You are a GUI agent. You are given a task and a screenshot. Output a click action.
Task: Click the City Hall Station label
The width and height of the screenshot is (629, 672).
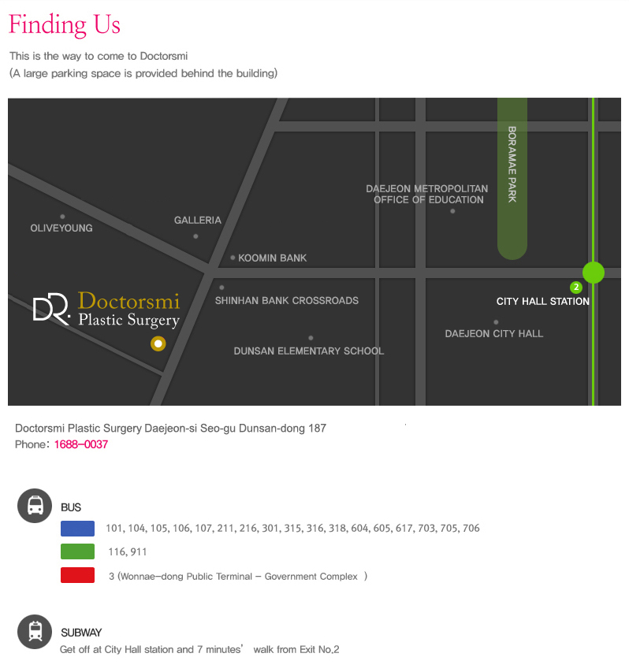[x=543, y=301]
